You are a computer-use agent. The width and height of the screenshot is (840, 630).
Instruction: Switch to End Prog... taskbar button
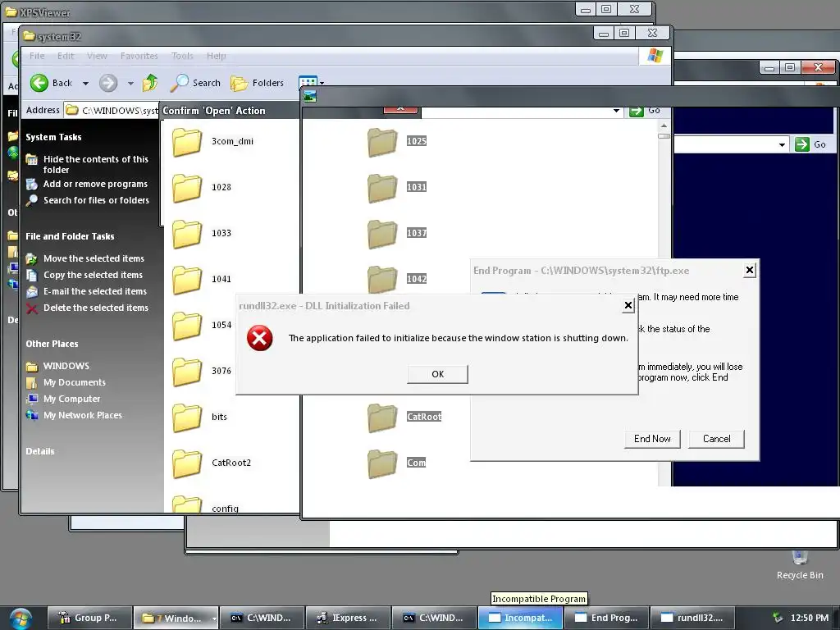point(606,618)
